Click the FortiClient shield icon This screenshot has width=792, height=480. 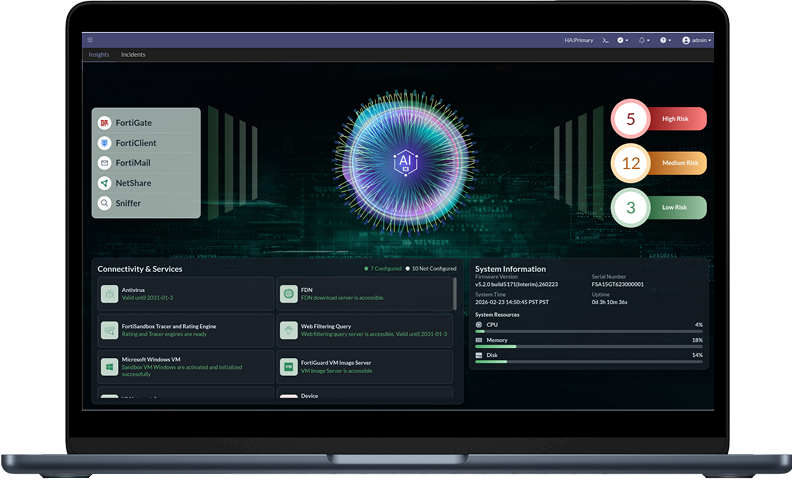click(x=105, y=143)
